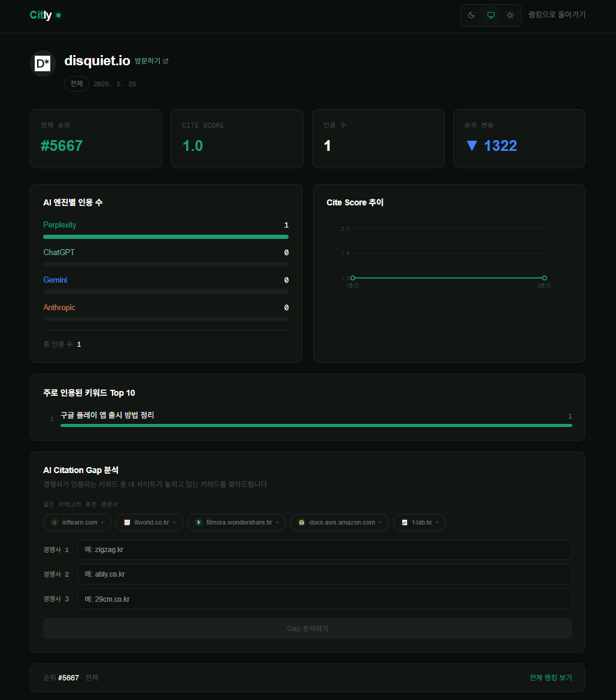
Task: Focus the 경쟁사 2 input field
Action: point(325,574)
